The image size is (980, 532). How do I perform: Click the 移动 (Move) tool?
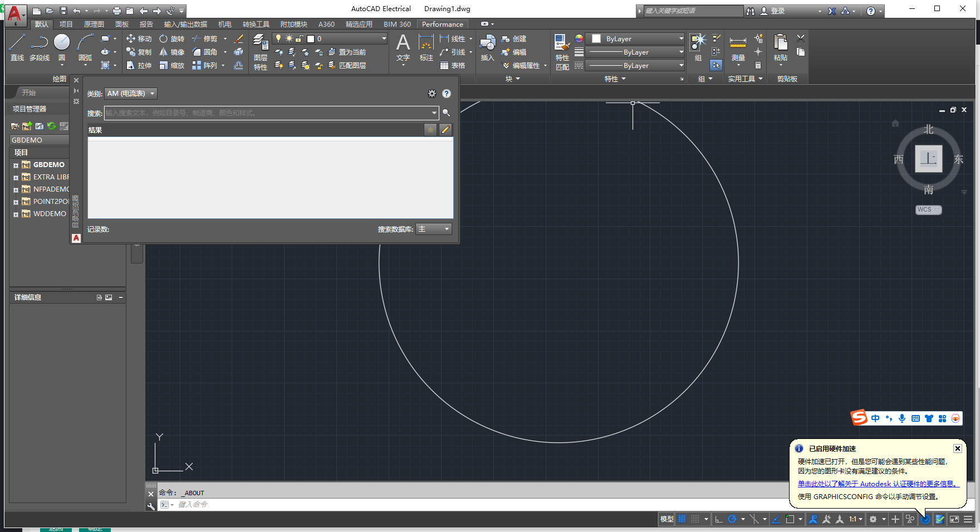[139, 38]
